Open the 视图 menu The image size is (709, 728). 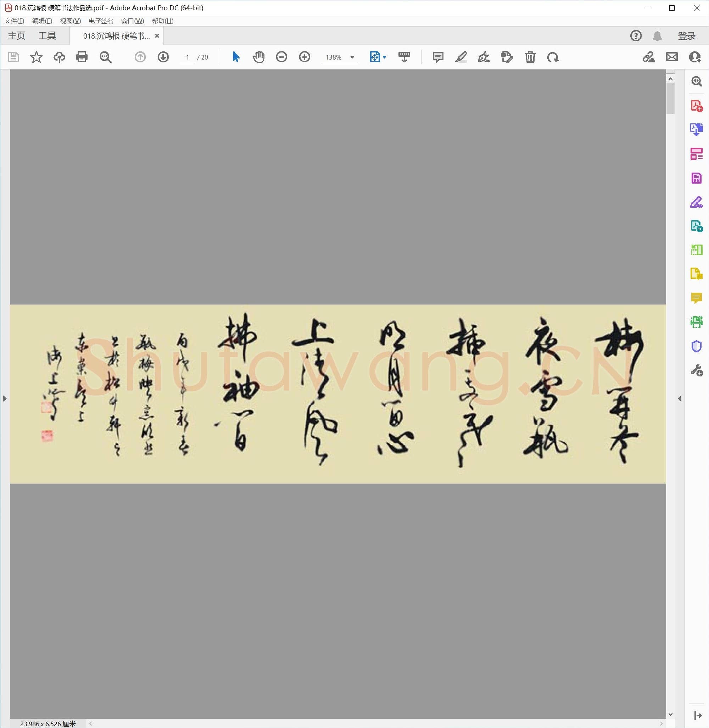pyautogui.click(x=69, y=21)
